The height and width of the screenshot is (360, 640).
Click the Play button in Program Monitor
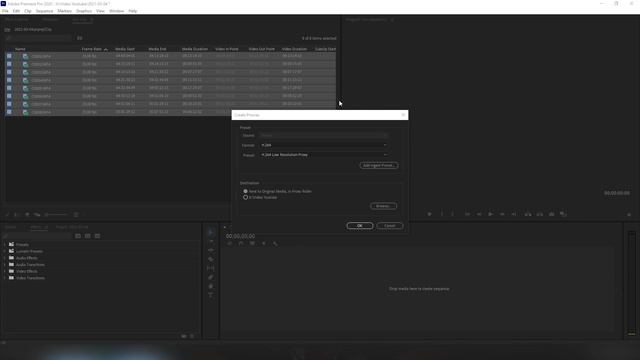tap(491, 214)
